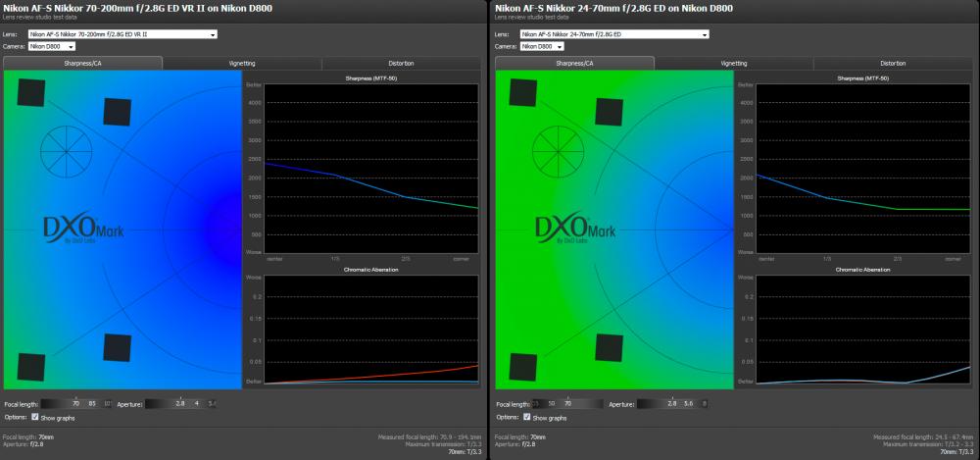Click the Sharpness (MTF-50) graph for 24-70mm

863,169
